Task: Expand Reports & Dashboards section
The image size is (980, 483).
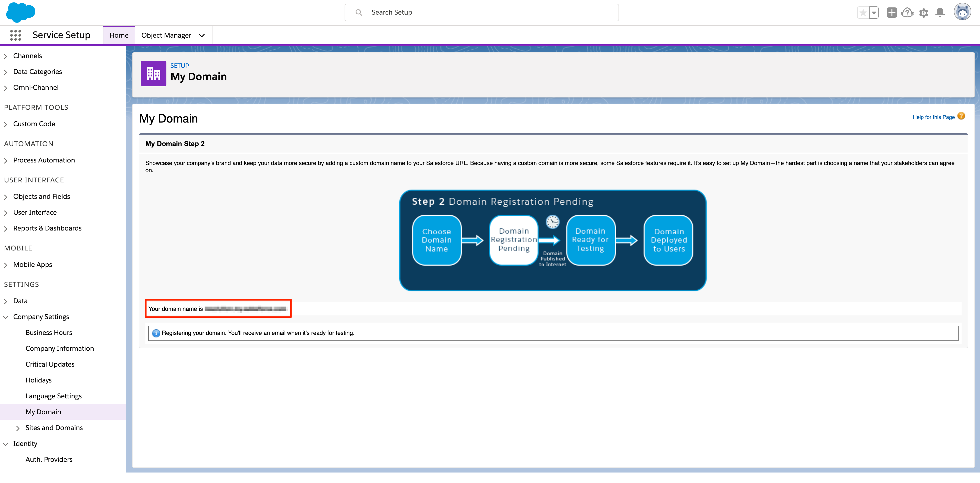Action: [x=6, y=229]
